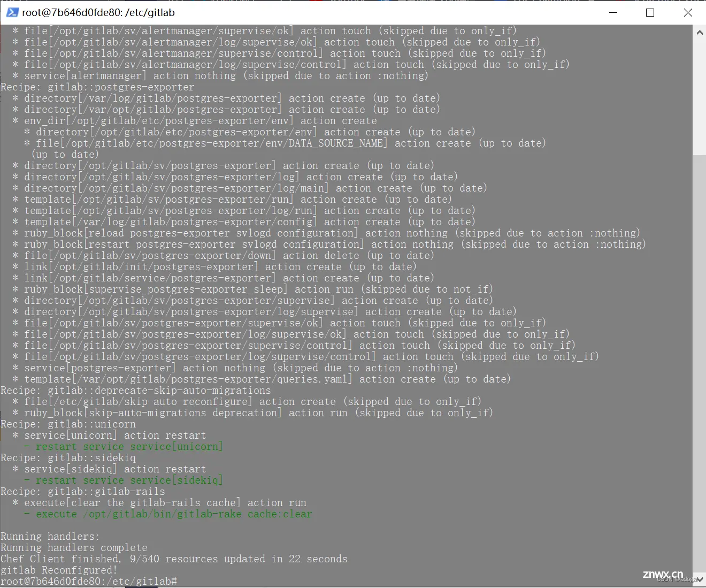This screenshot has height=588, width=706.
Task: Click the 'gitlab Reconfigured!' line
Action: 59,570
